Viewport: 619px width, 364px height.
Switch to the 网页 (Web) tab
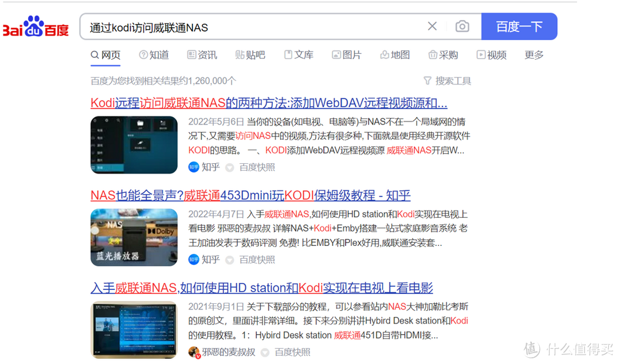105,54
